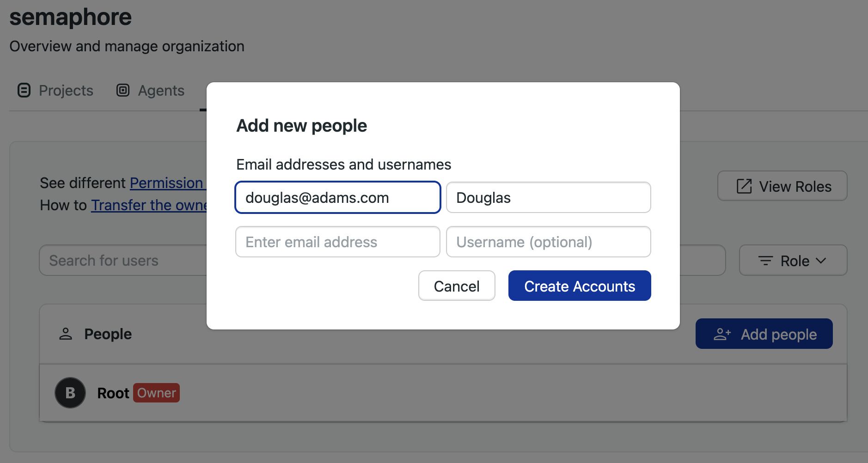This screenshot has height=463, width=868.
Task: Click the Username (optional) field
Action: tap(549, 242)
